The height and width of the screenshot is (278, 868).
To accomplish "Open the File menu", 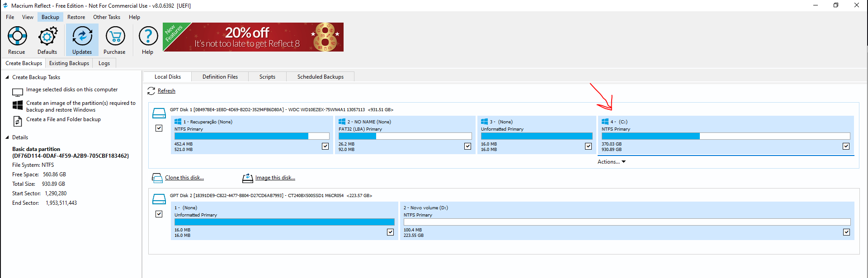I will [10, 17].
